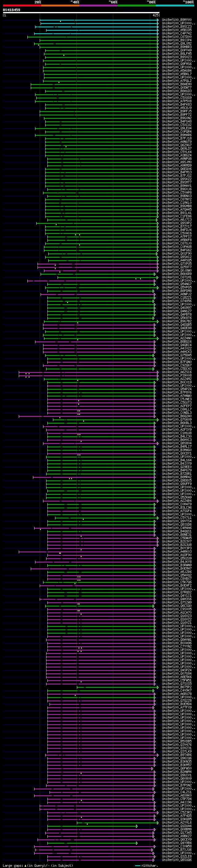This screenshot has width=197, height=868.
Task: Select hit label UniRef100_A5BKL7
Action: (177, 74)
